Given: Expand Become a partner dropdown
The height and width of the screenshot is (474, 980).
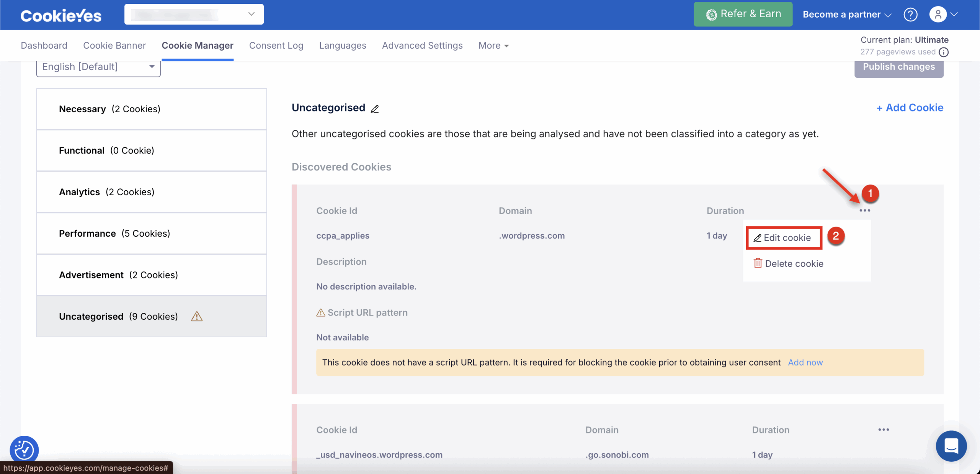Looking at the screenshot, I should point(847,15).
